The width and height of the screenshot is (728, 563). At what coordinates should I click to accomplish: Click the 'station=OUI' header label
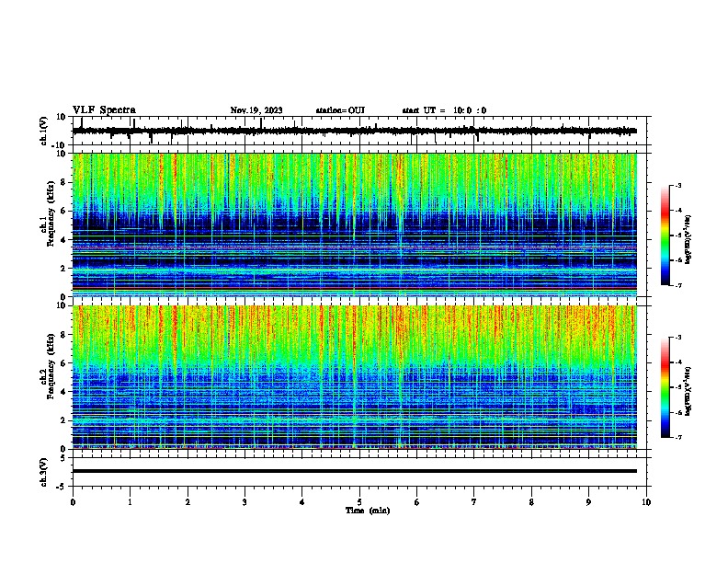pyautogui.click(x=340, y=110)
